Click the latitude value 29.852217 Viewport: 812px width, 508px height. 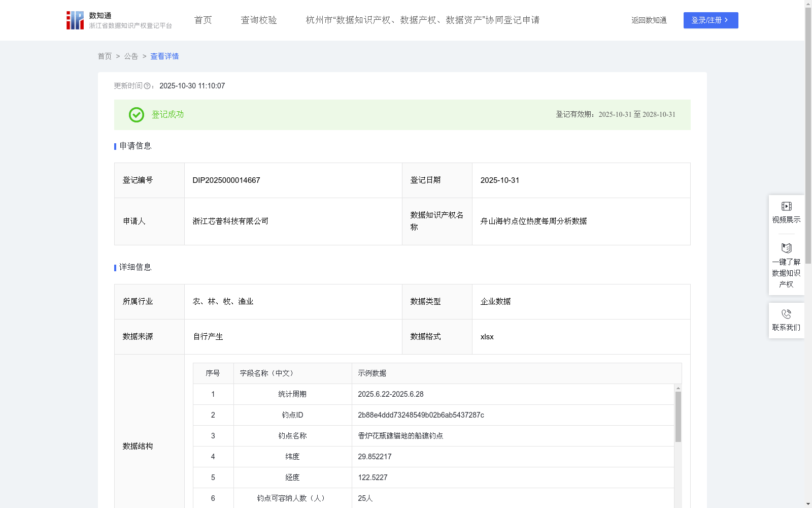tap(375, 457)
